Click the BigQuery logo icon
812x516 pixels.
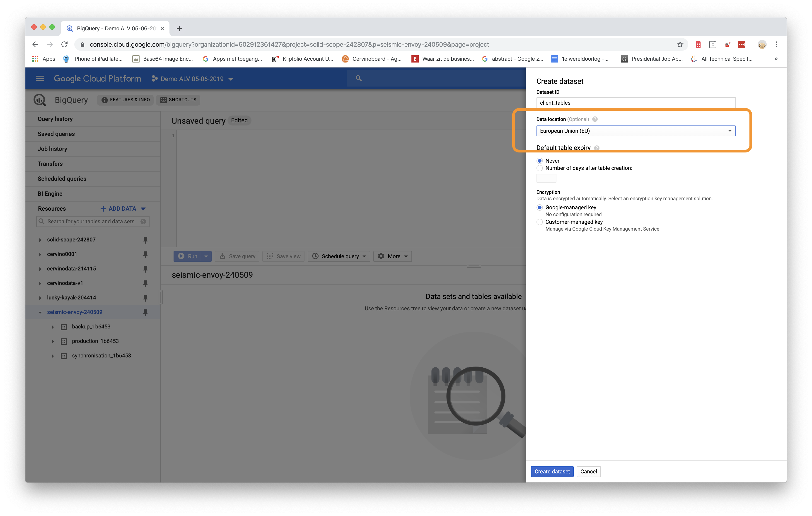[40, 100]
